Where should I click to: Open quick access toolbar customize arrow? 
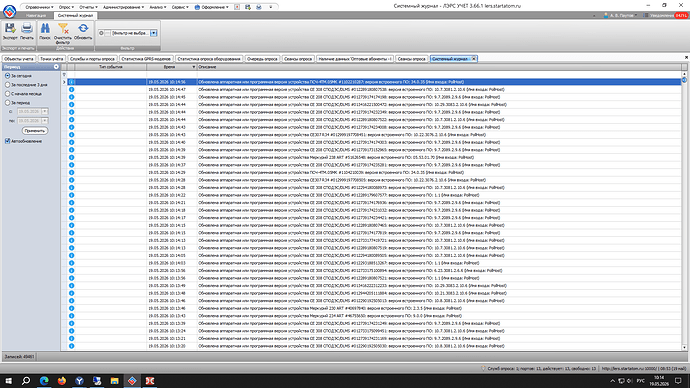point(270,7)
